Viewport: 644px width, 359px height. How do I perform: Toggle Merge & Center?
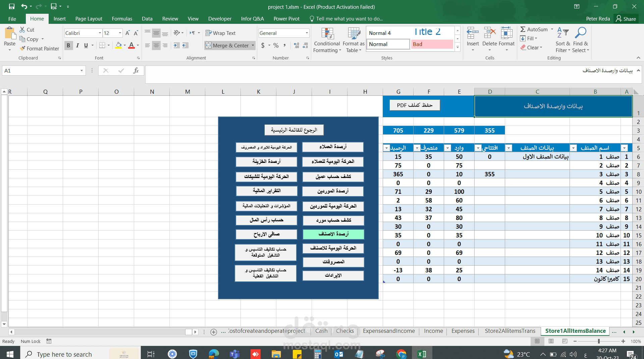point(227,45)
